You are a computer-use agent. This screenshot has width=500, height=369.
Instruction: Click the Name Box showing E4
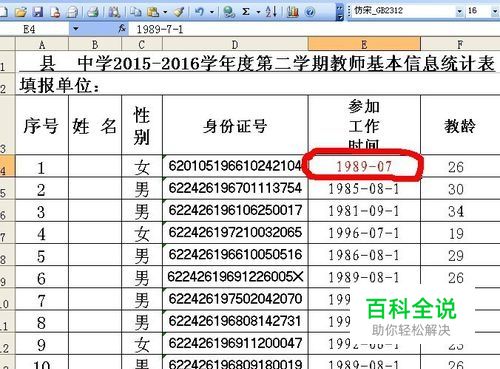coord(35,29)
